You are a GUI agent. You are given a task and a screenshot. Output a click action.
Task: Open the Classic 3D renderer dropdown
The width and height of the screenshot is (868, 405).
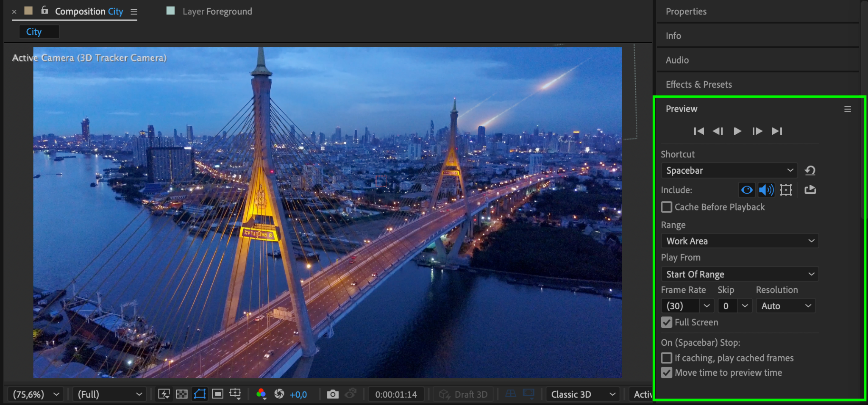tap(583, 394)
